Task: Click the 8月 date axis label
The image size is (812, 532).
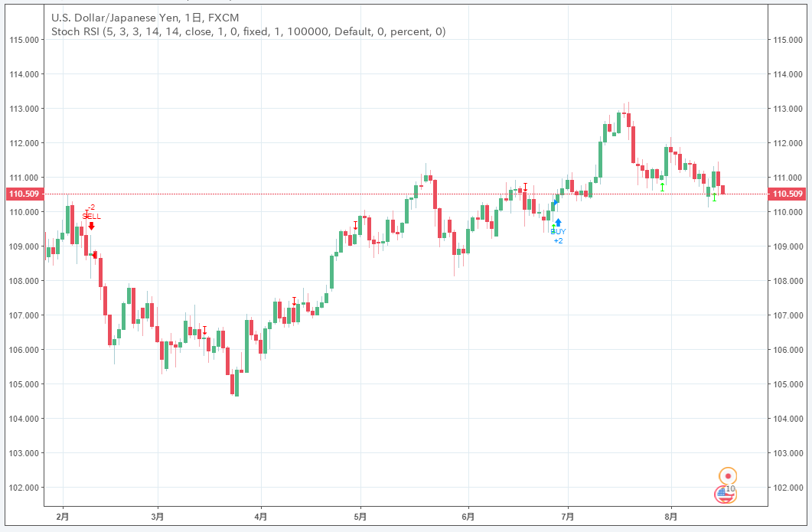Action: 671,517
